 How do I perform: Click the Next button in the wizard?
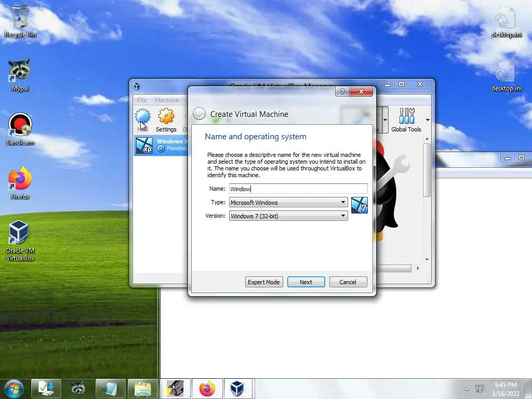306,282
